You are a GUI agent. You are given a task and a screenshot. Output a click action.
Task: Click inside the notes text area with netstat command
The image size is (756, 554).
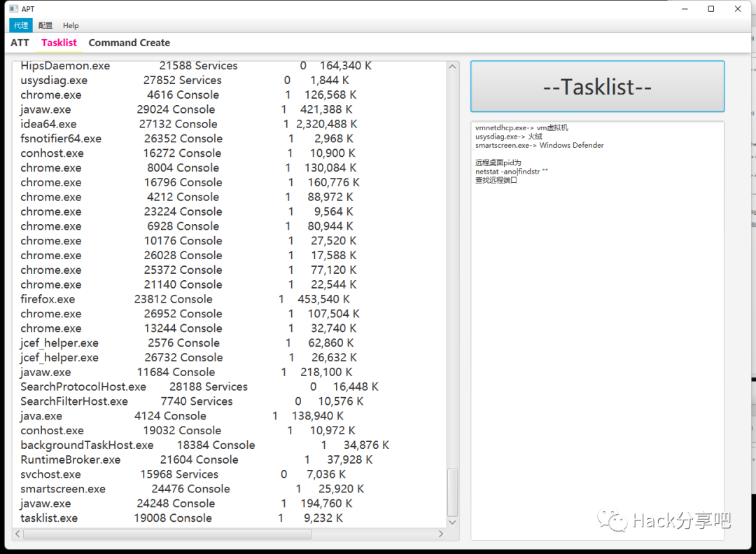tap(597, 331)
